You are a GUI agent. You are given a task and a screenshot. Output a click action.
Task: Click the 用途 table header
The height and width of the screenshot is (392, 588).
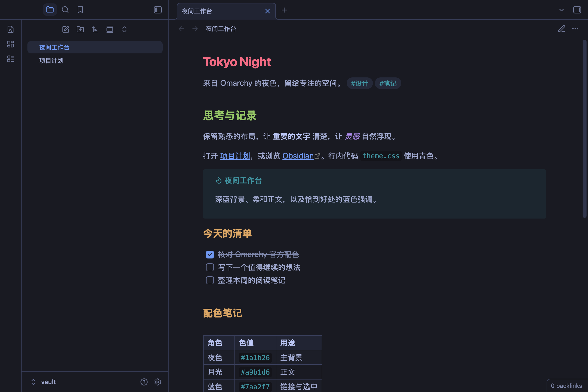point(299,343)
